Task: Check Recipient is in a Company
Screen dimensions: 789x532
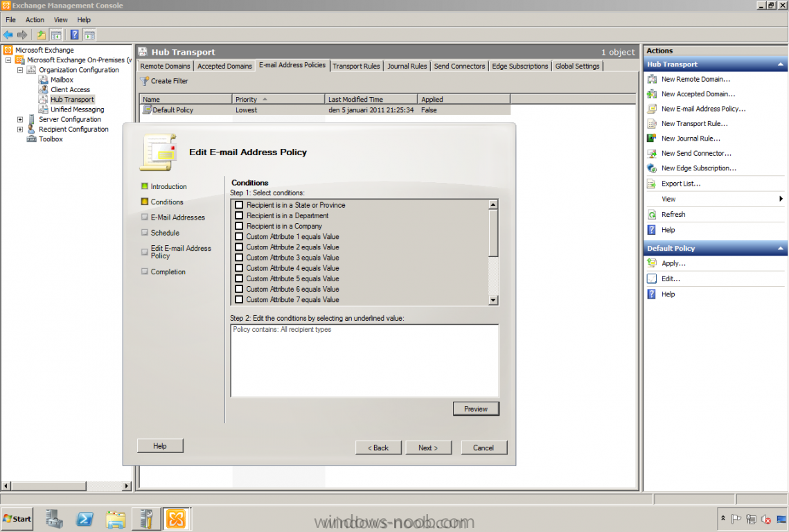Action: pyautogui.click(x=239, y=227)
